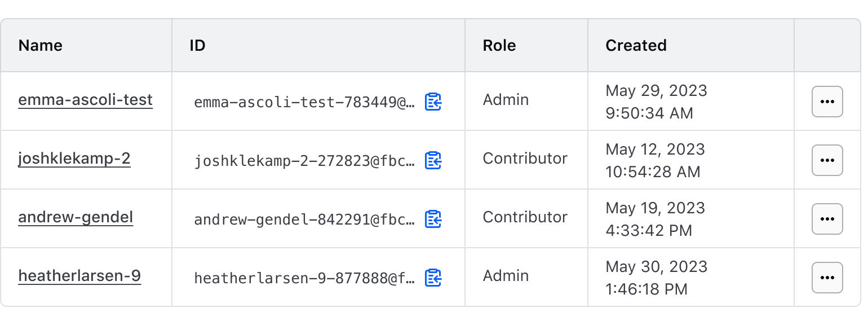Click the clipboard copy icon for heatherlarsen-9
Viewport: 868px width, 325px height.
[x=433, y=278]
